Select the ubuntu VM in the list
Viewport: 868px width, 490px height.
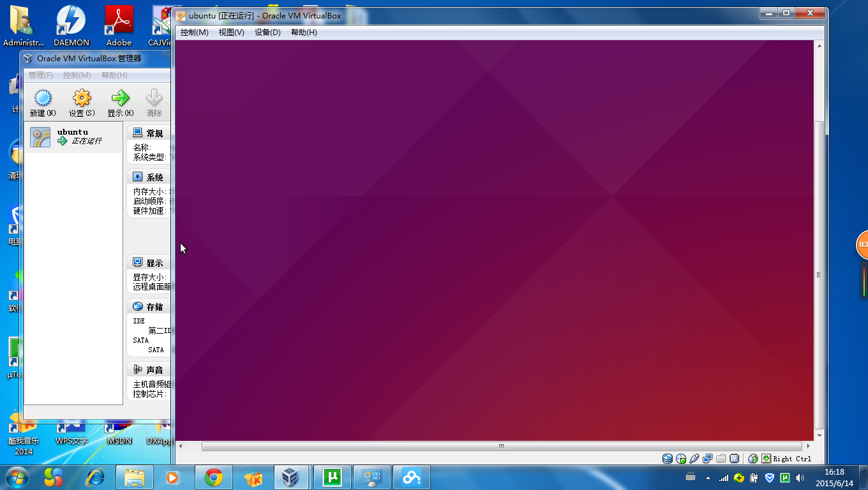73,138
